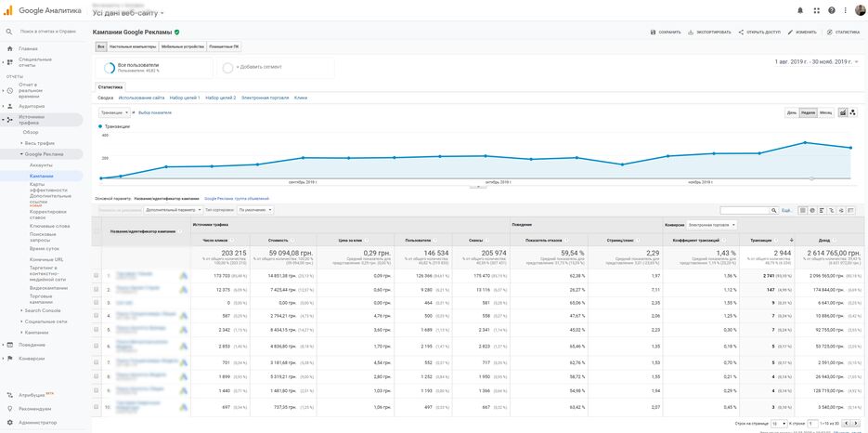This screenshot has width=868, height=433.
Task: Check the third campaign row checkbox
Action: click(x=96, y=302)
